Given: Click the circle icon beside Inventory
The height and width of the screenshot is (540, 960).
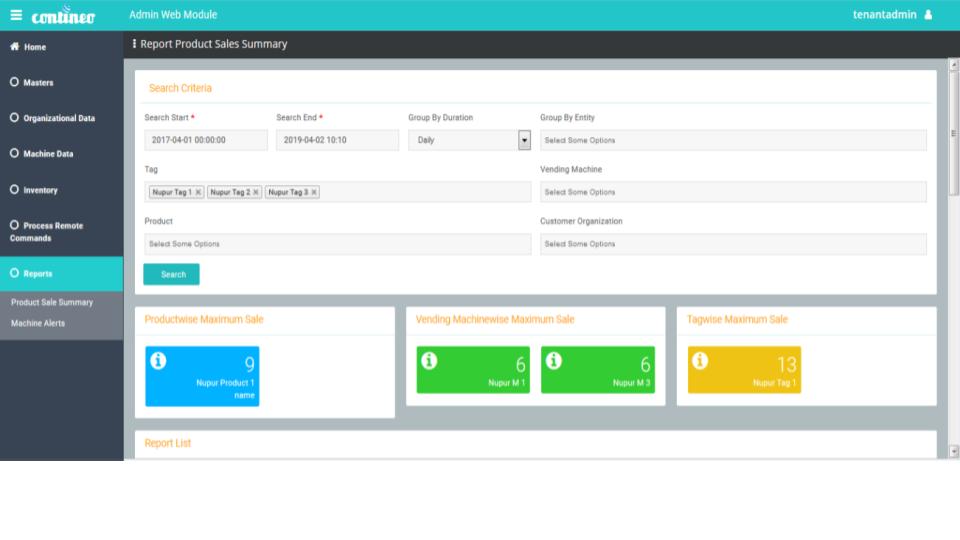Looking at the screenshot, I should (x=14, y=189).
